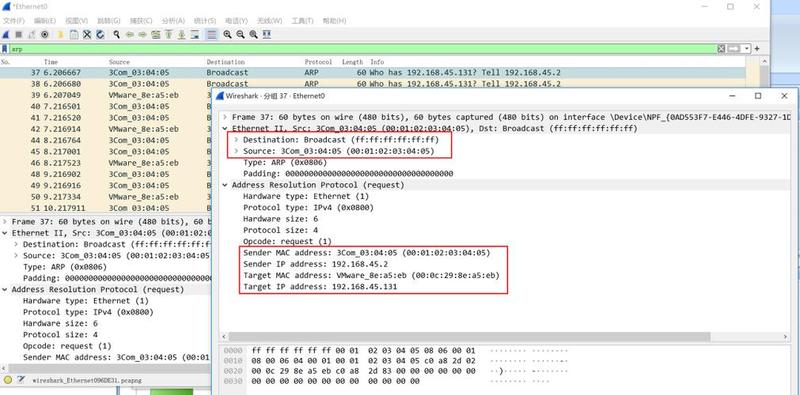
Task: Select packet 46 at time 8.217523
Action: tap(106, 163)
